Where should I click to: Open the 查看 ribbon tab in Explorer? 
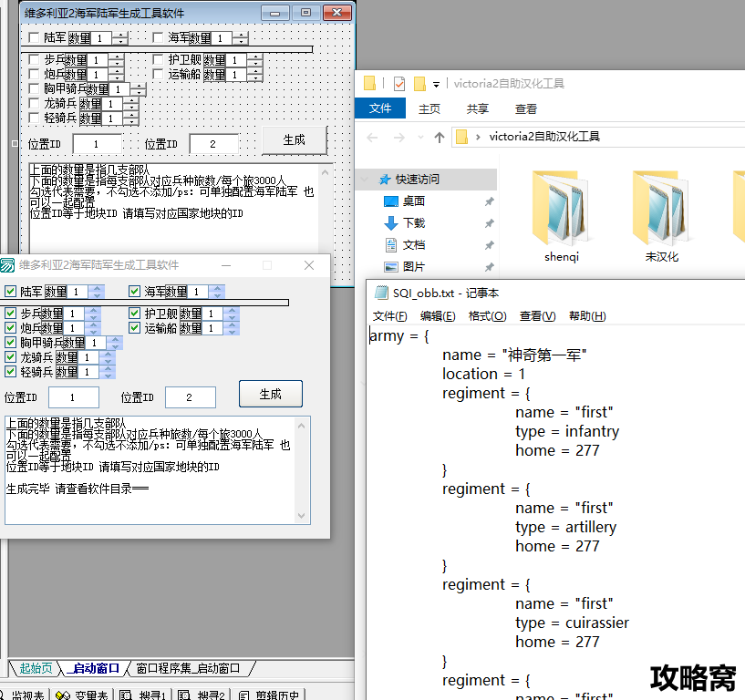pos(525,108)
